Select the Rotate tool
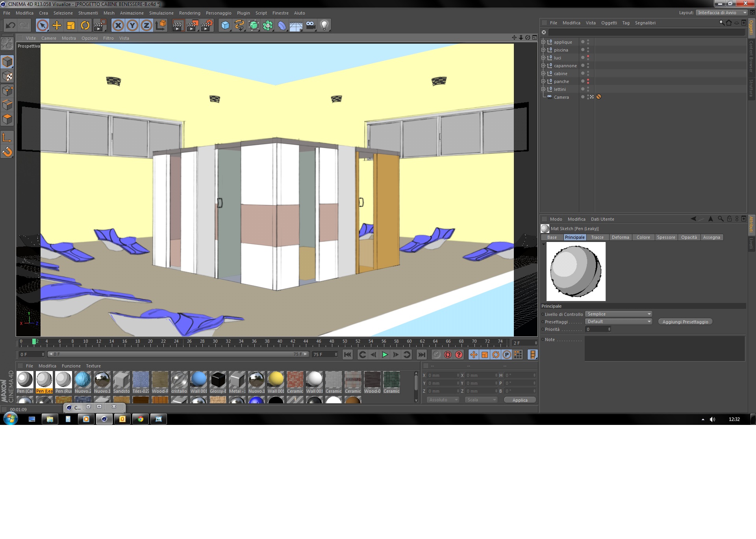The height and width of the screenshot is (539, 756). (85, 26)
